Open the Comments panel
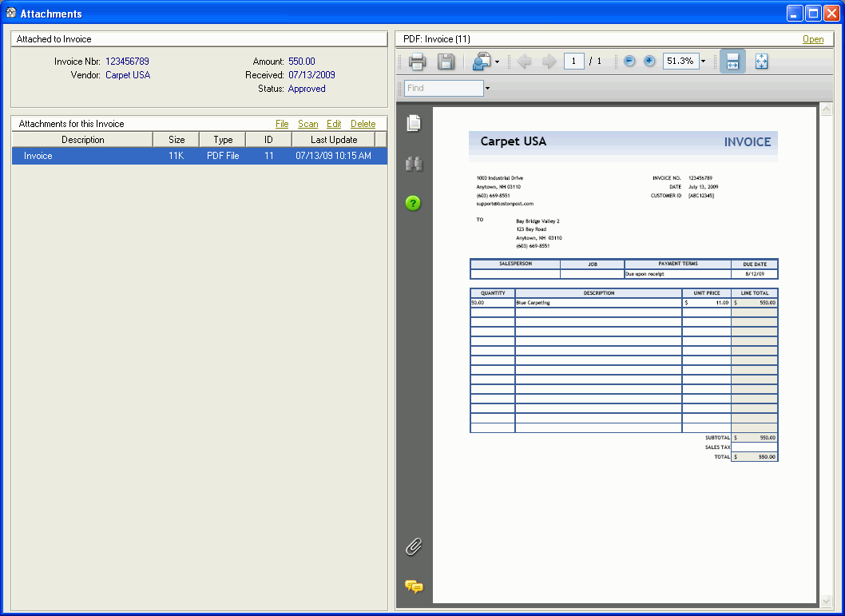Image resolution: width=845 pixels, height=616 pixels. point(413,586)
